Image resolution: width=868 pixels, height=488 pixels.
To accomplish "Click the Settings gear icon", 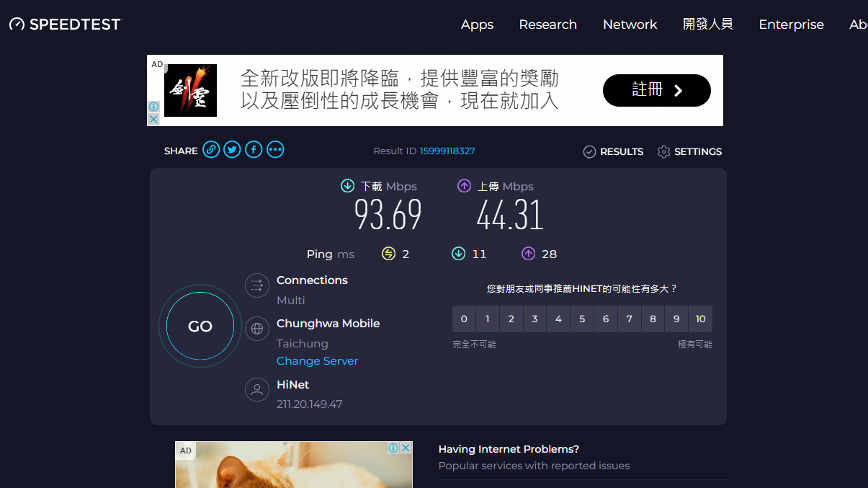I will 663,151.
